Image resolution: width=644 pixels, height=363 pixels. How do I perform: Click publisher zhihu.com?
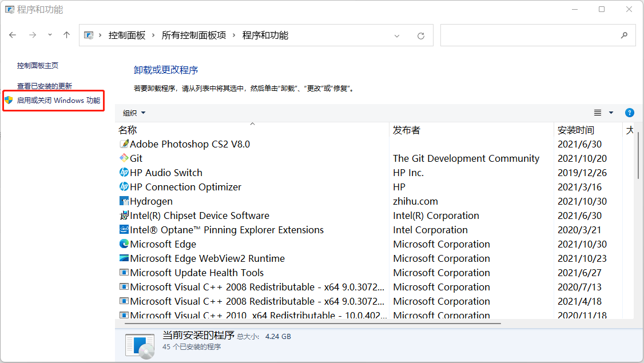415,201
